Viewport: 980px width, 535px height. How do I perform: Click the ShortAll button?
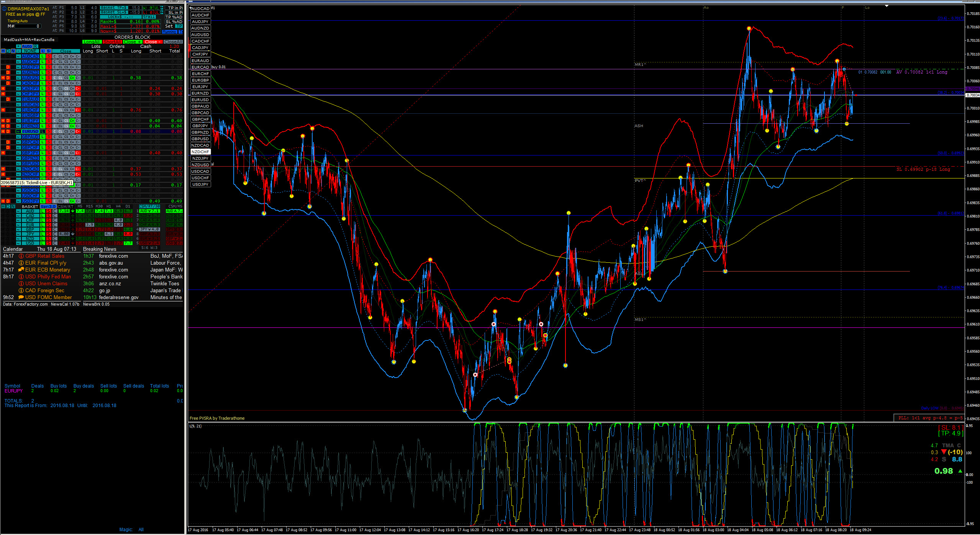(112, 42)
